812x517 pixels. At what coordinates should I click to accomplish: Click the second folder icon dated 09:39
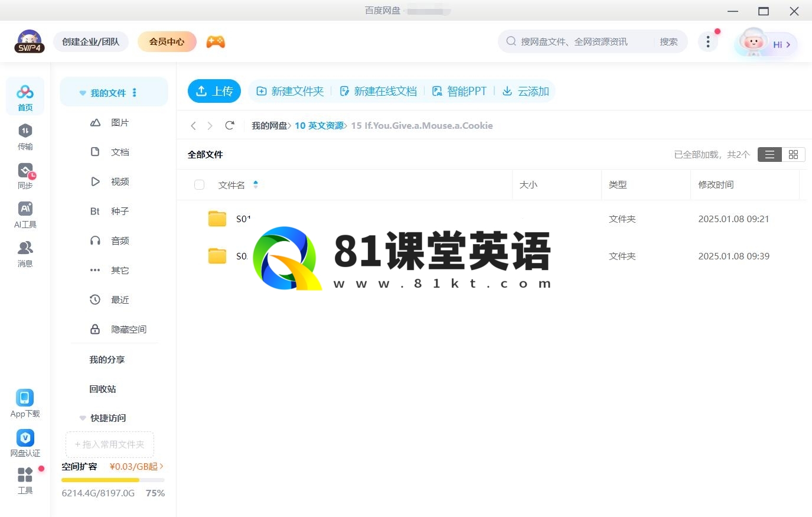click(217, 256)
